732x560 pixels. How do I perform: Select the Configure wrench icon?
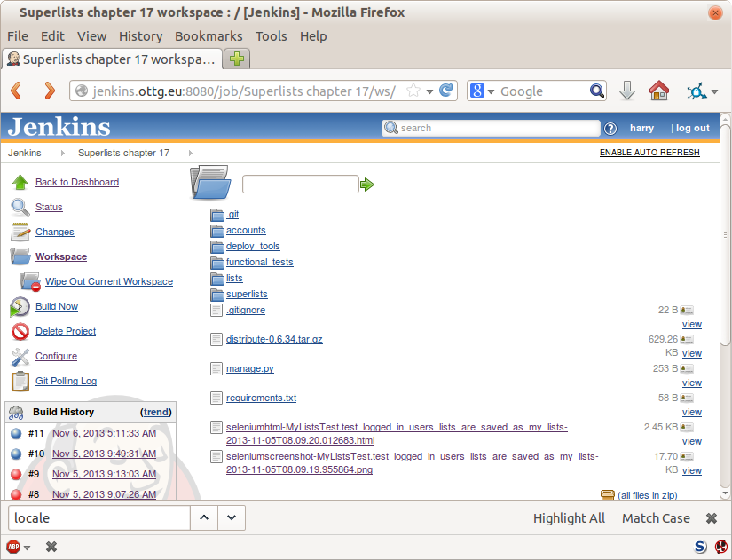pyautogui.click(x=20, y=356)
